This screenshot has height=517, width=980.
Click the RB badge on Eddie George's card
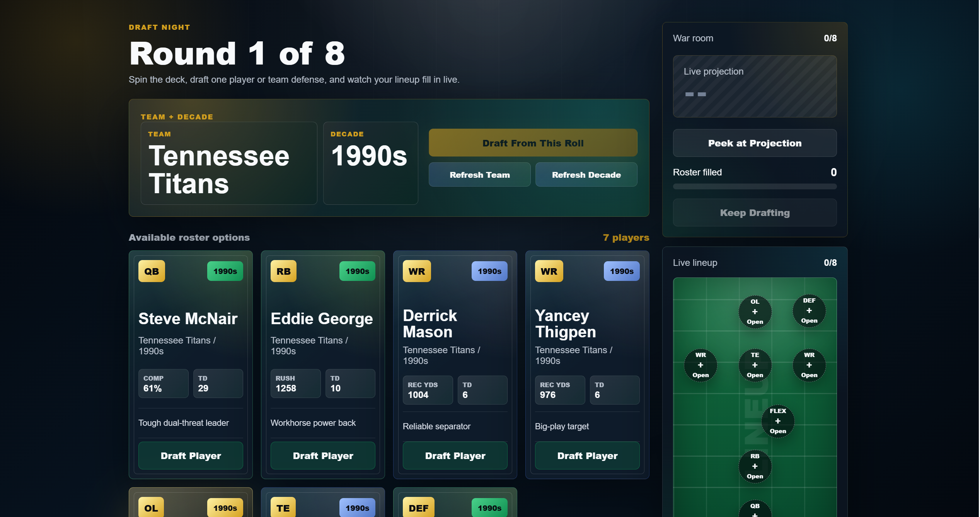coord(283,271)
